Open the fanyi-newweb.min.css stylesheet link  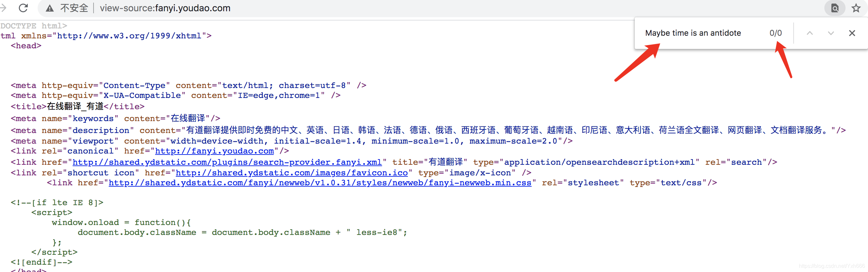[x=320, y=183]
